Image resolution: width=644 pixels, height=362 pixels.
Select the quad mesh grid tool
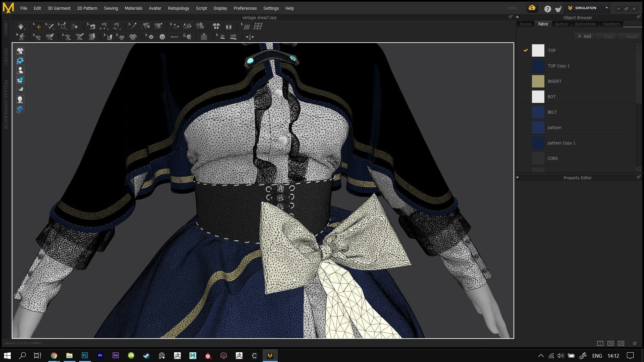tap(258, 26)
